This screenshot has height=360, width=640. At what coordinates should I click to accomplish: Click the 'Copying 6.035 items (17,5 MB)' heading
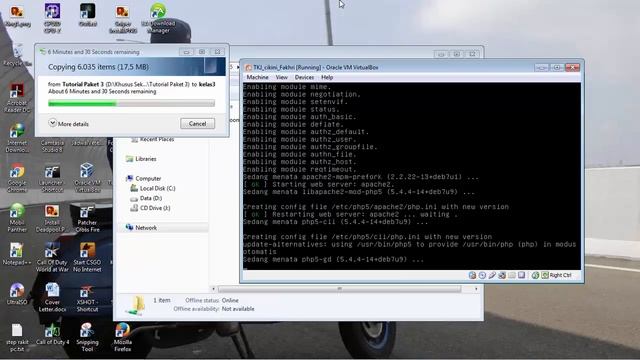tap(98, 67)
